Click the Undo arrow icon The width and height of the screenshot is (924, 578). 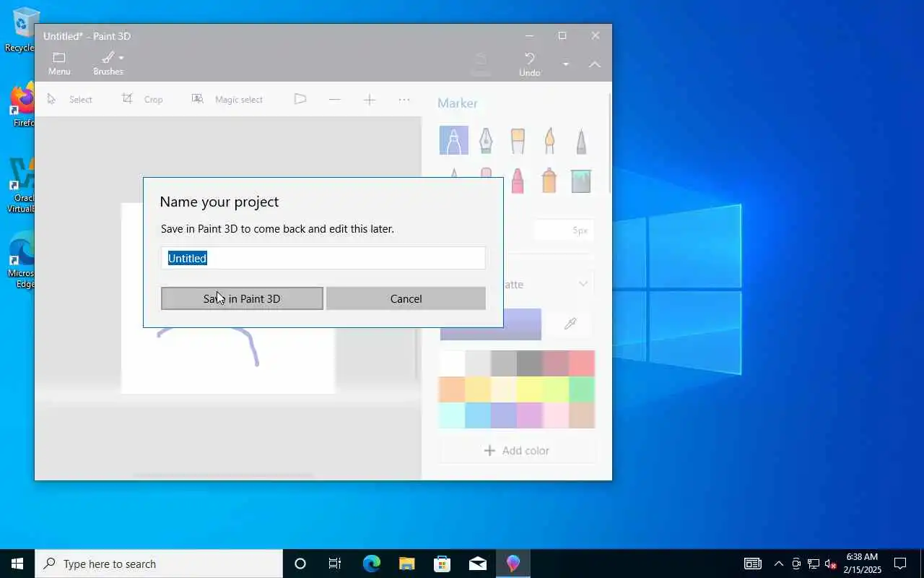(x=530, y=58)
